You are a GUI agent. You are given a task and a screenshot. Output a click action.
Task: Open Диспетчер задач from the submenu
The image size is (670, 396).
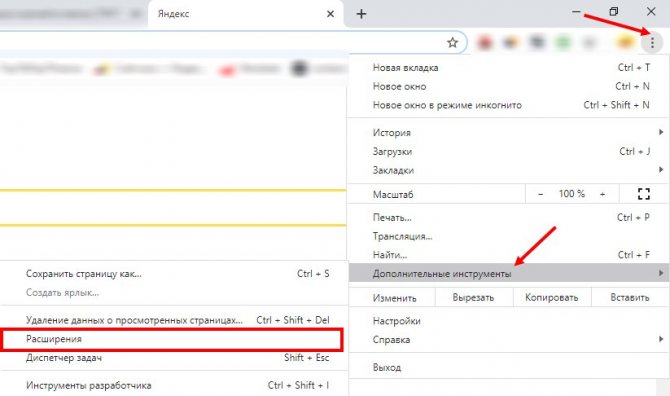click(173, 358)
